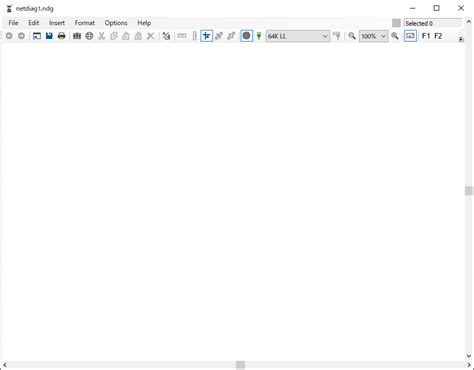Click the first paste clipboard icon
Screen dimensions: 474x370
(126, 36)
